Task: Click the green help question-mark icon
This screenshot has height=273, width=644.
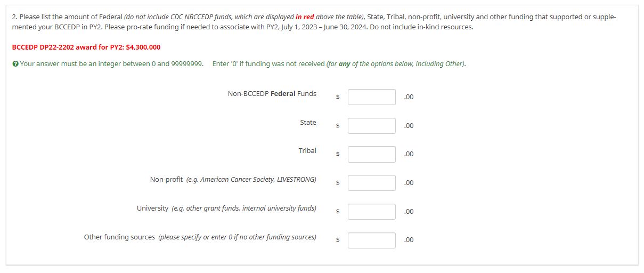Action: (15, 64)
